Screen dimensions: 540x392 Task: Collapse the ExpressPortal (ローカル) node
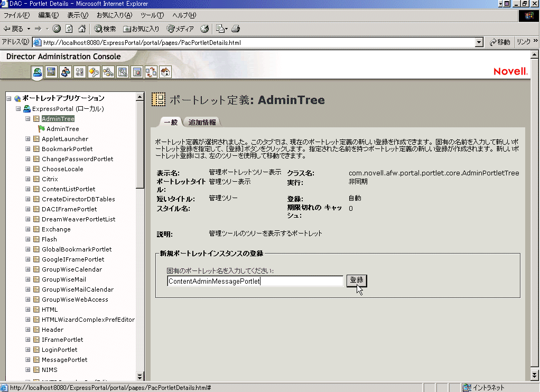[x=18, y=109]
